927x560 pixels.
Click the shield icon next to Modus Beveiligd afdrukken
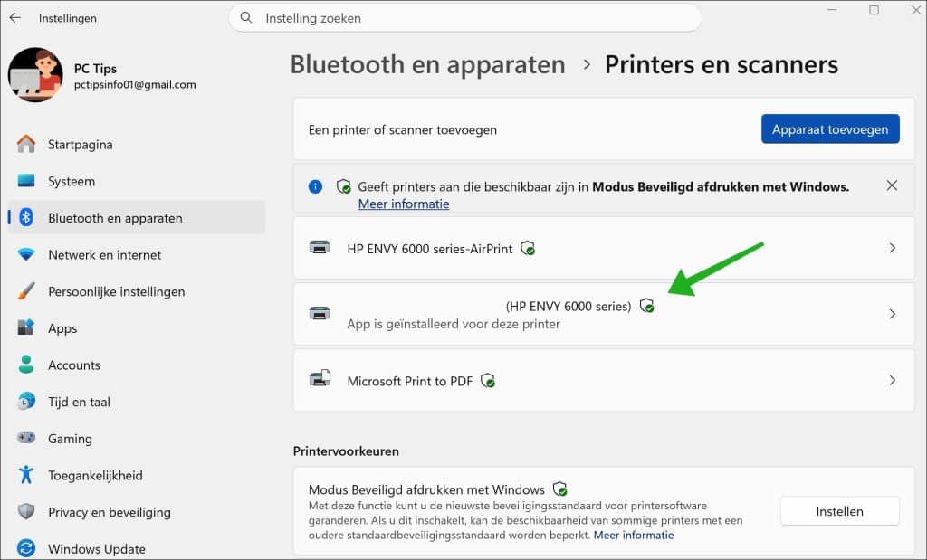559,489
